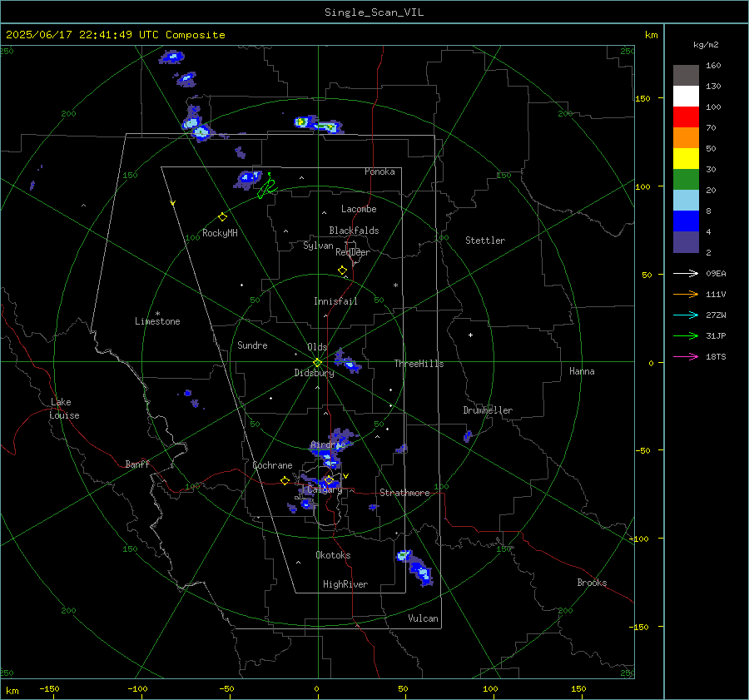Click the Blackfalds town label
The height and width of the screenshot is (700, 749).
[x=354, y=231]
